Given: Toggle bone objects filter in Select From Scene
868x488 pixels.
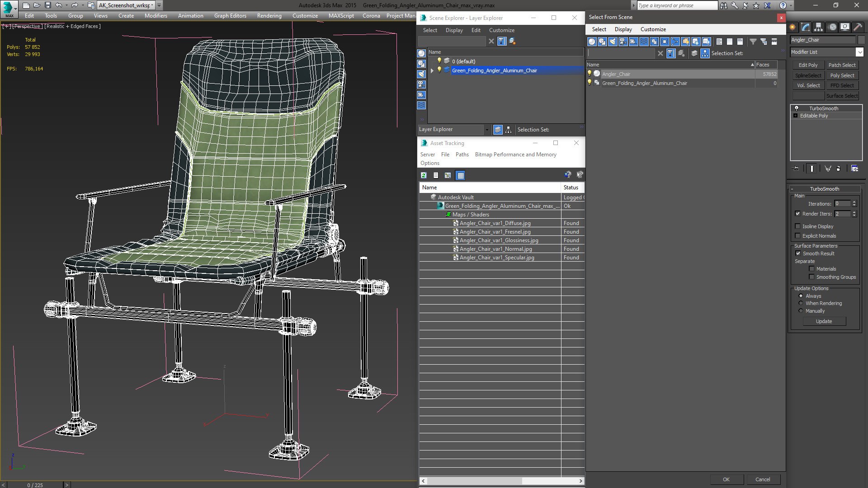Looking at the screenshot, I should (x=675, y=42).
